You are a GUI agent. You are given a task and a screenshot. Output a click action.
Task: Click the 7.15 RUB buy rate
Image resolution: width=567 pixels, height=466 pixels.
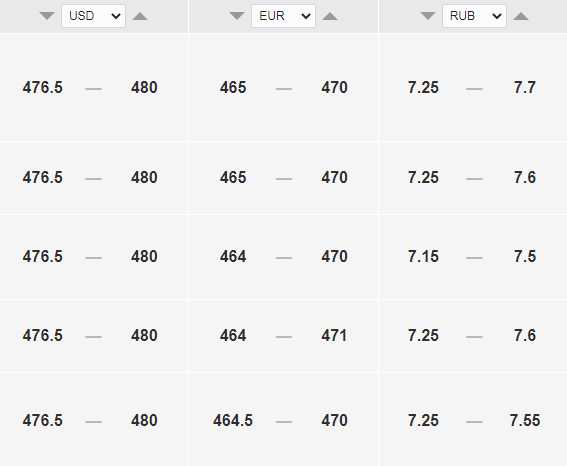[423, 257]
